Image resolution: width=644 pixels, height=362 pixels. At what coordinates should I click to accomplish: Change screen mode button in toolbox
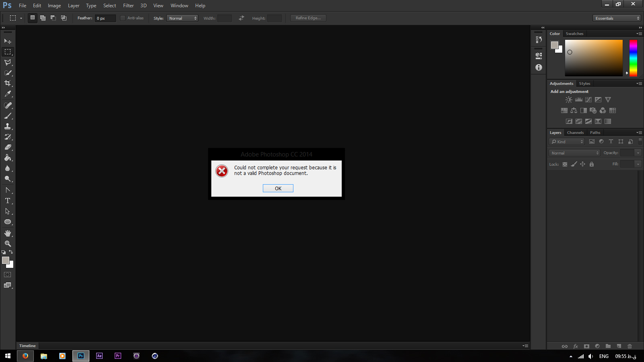tap(8, 285)
